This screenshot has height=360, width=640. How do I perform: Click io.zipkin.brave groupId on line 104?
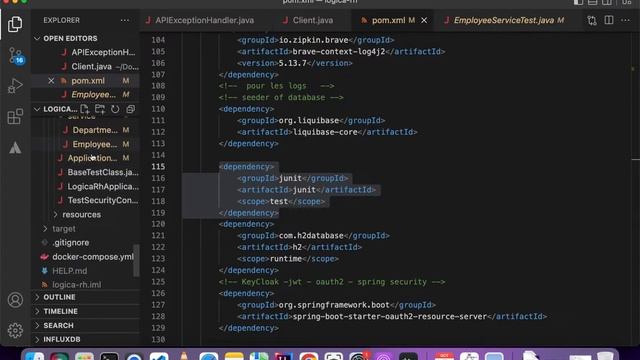pos(313,40)
